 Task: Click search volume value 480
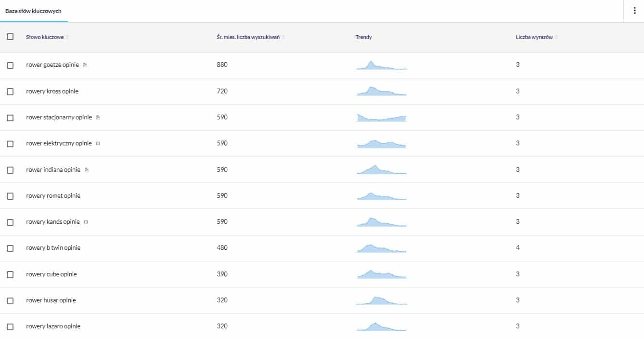coord(222,248)
